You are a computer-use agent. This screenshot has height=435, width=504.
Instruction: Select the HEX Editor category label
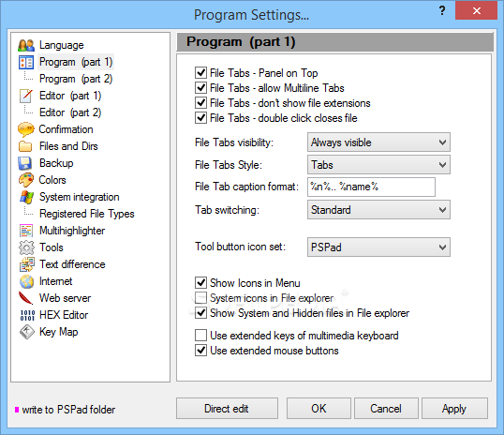click(64, 315)
